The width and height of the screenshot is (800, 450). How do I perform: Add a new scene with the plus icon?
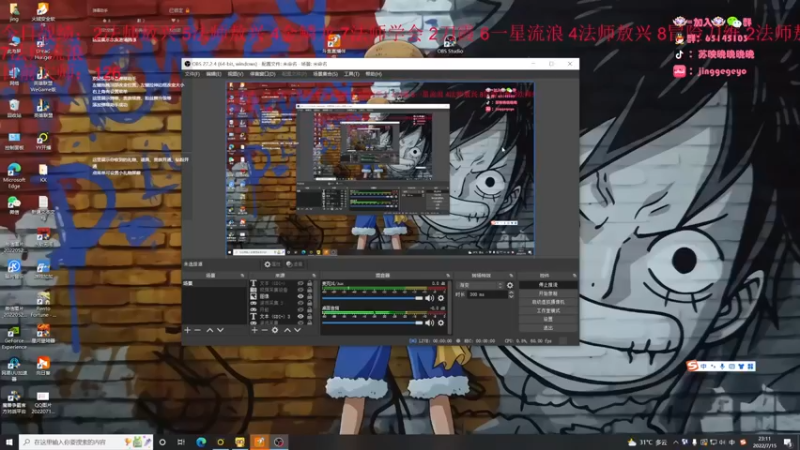click(x=187, y=330)
